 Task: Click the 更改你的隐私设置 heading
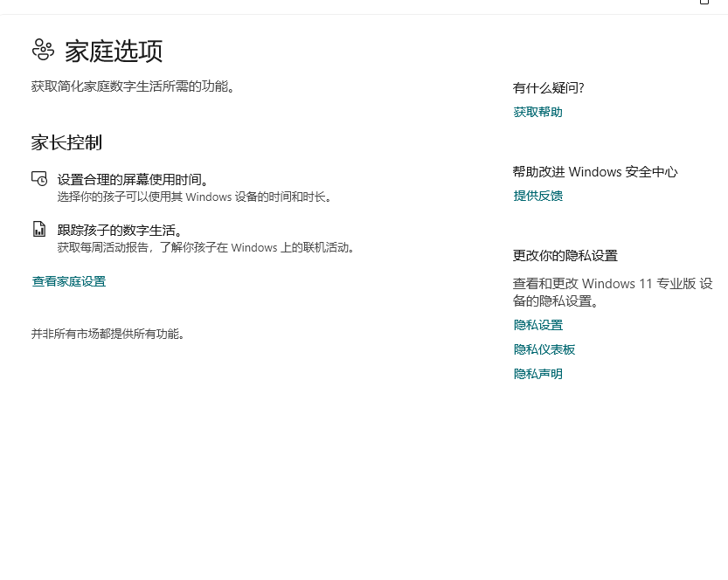point(563,255)
